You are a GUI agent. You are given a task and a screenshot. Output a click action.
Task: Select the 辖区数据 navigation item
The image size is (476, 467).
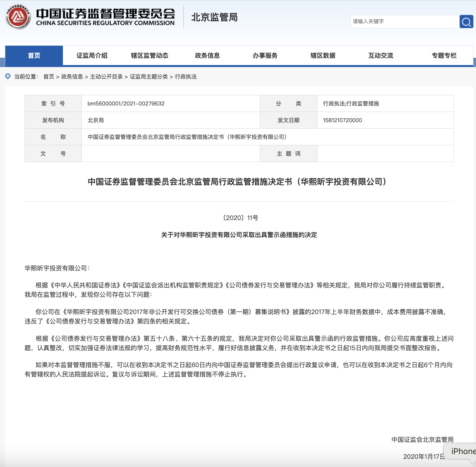point(323,55)
